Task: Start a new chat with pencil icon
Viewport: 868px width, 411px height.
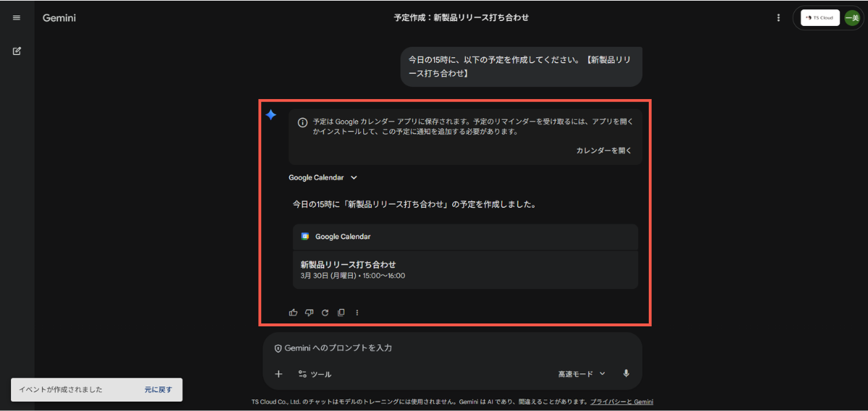Action: tap(17, 51)
